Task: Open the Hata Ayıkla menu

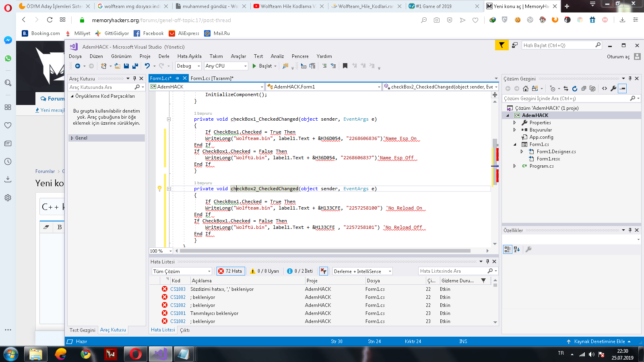Action: click(x=189, y=56)
